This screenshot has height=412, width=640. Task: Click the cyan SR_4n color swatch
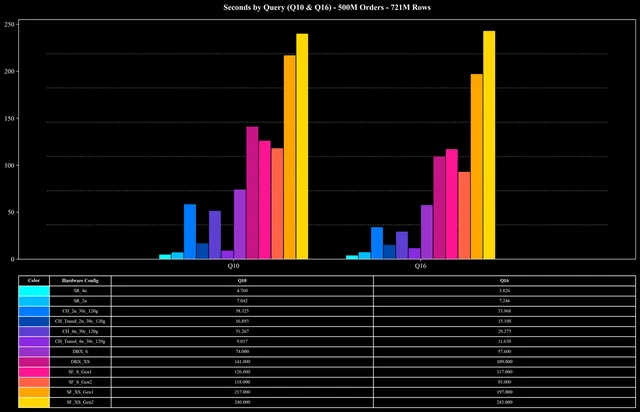pos(34,291)
